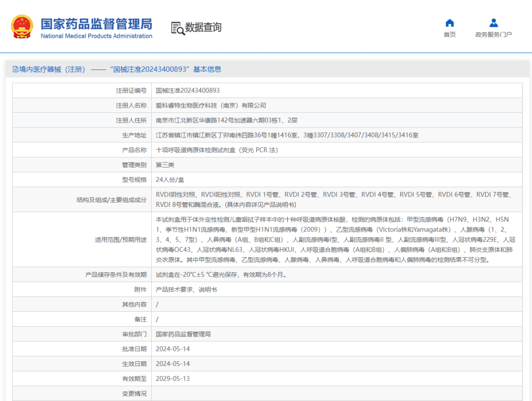Open the 国家药品监督管理局 site title
The height and width of the screenshot is (401, 532).
coord(97,24)
